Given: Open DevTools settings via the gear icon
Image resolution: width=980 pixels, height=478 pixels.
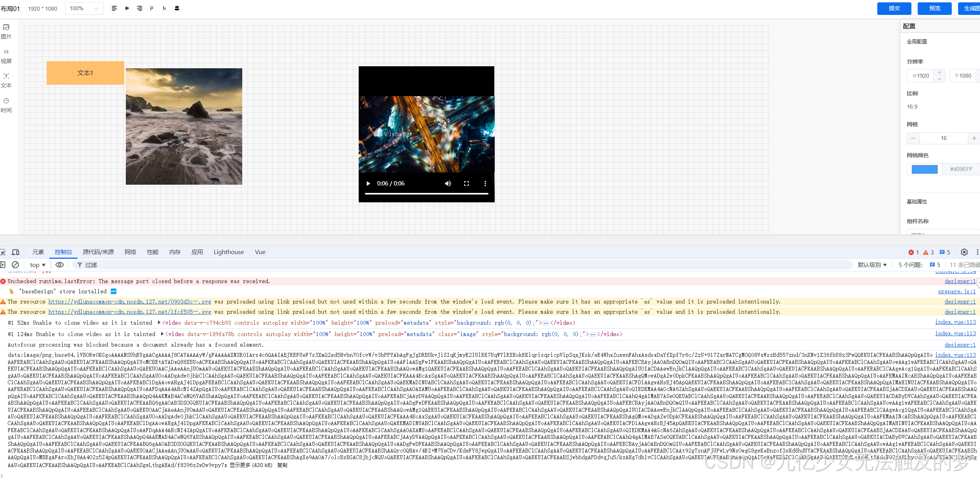Looking at the screenshot, I should pyautogui.click(x=964, y=252).
